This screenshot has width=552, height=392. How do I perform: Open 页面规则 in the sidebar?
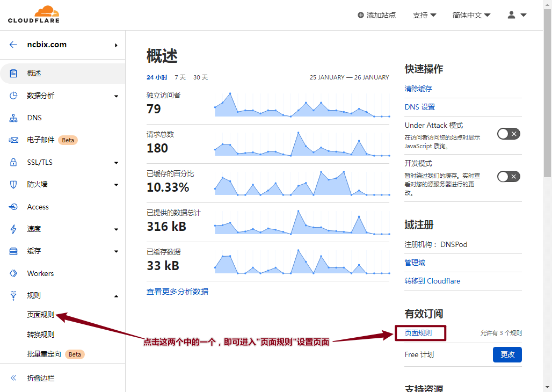[40, 315]
